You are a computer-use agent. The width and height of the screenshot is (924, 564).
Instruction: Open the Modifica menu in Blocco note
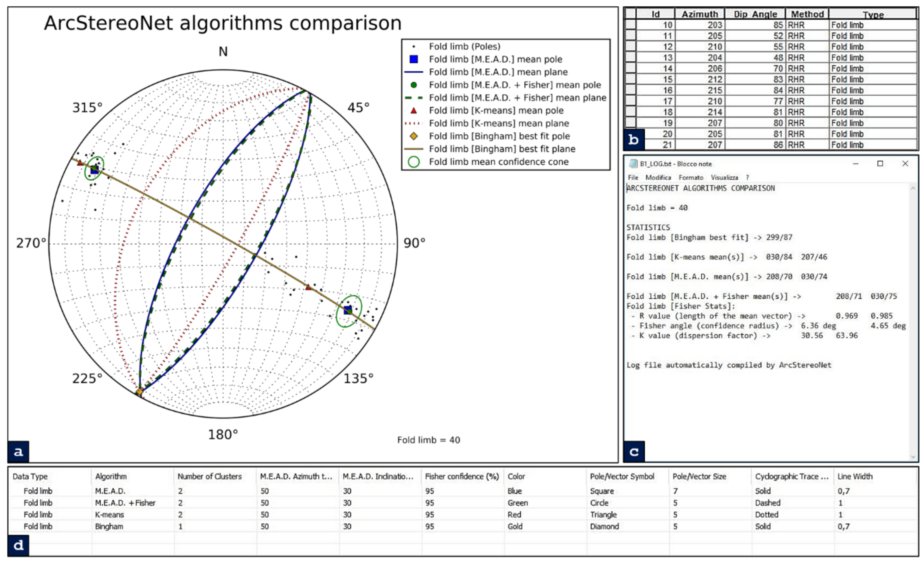click(x=658, y=177)
